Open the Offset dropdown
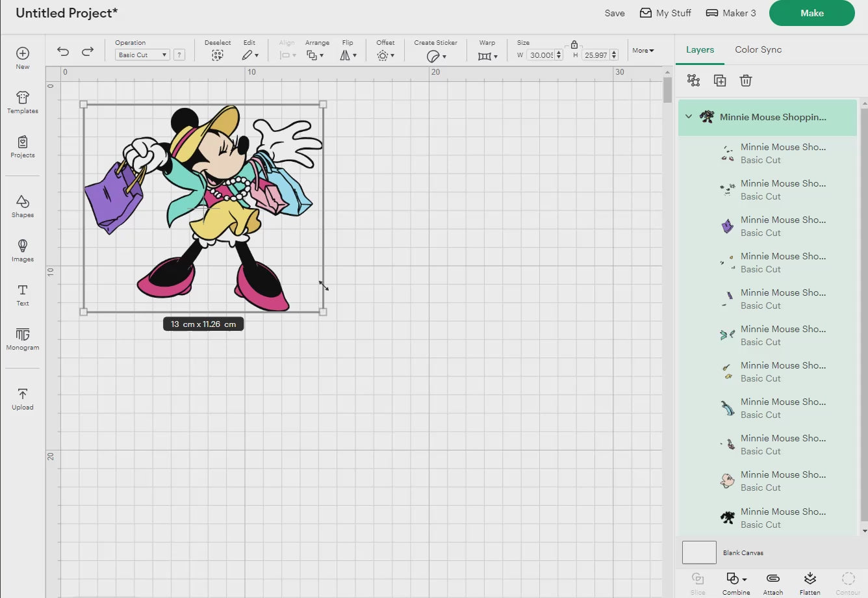Screen dimensions: 868x598 pos(385,56)
